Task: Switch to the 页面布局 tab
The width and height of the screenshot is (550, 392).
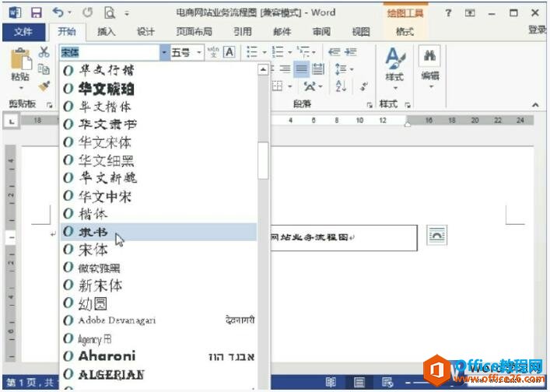Action: [x=194, y=32]
